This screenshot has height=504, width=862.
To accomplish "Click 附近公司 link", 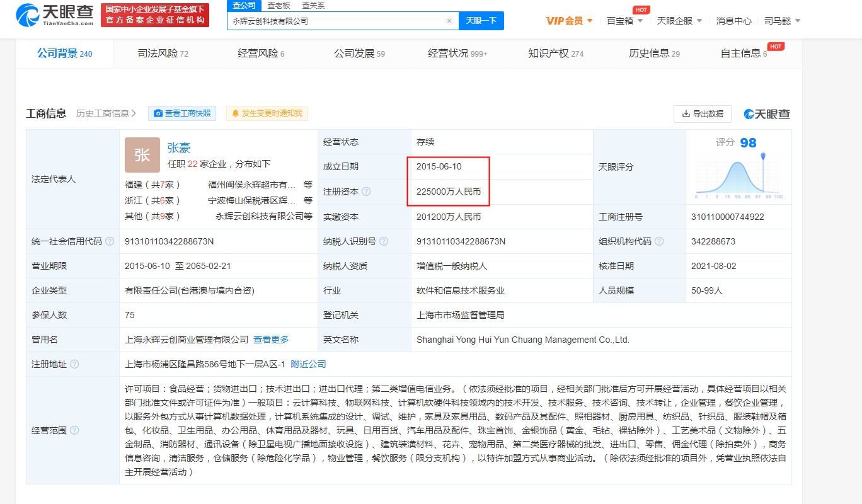I will point(308,364).
